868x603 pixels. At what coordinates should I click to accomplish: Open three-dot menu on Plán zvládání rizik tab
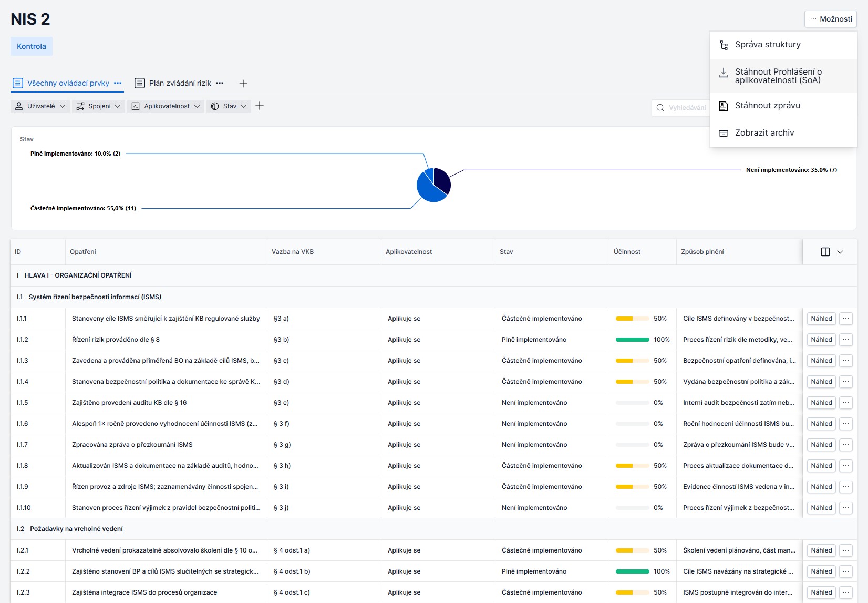click(x=220, y=83)
